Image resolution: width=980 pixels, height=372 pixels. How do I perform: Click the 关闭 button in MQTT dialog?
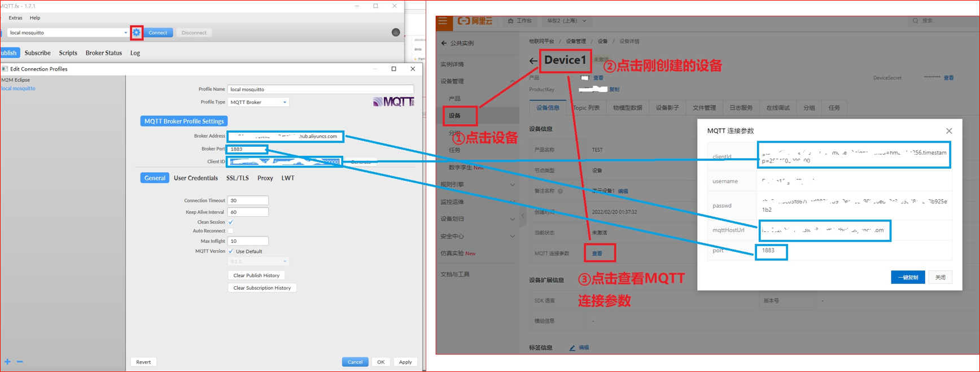[940, 277]
